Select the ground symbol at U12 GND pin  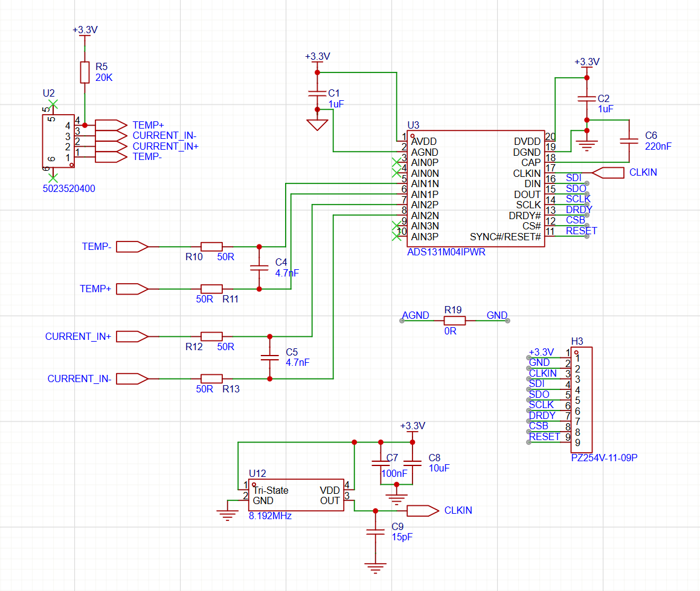227,516
